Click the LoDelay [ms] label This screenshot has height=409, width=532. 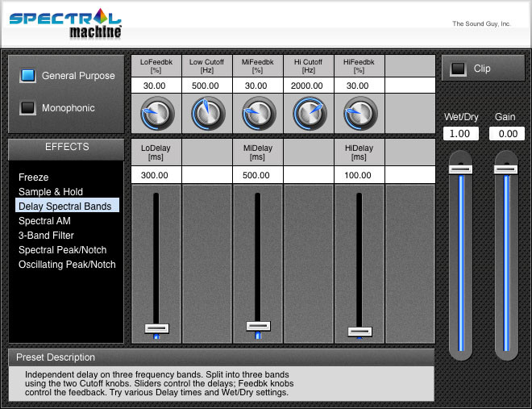[x=156, y=152]
